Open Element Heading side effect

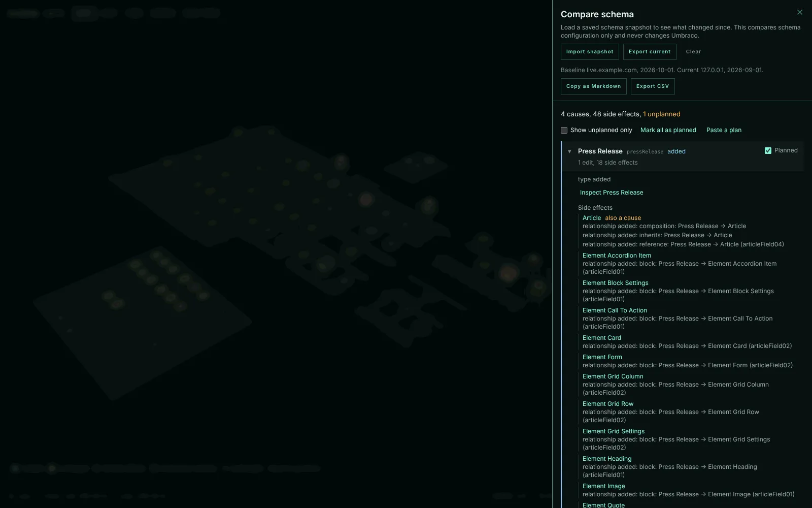click(607, 459)
